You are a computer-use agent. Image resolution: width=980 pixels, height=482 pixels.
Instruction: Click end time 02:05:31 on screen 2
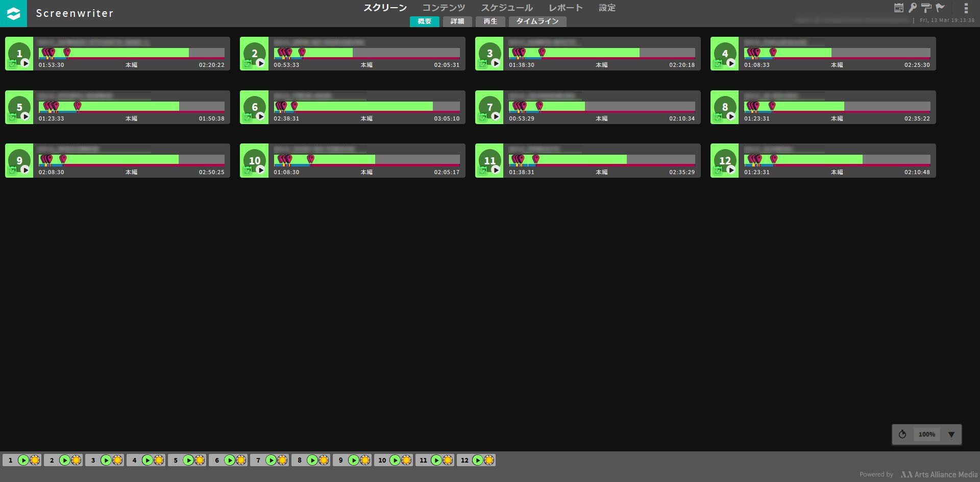tap(447, 65)
